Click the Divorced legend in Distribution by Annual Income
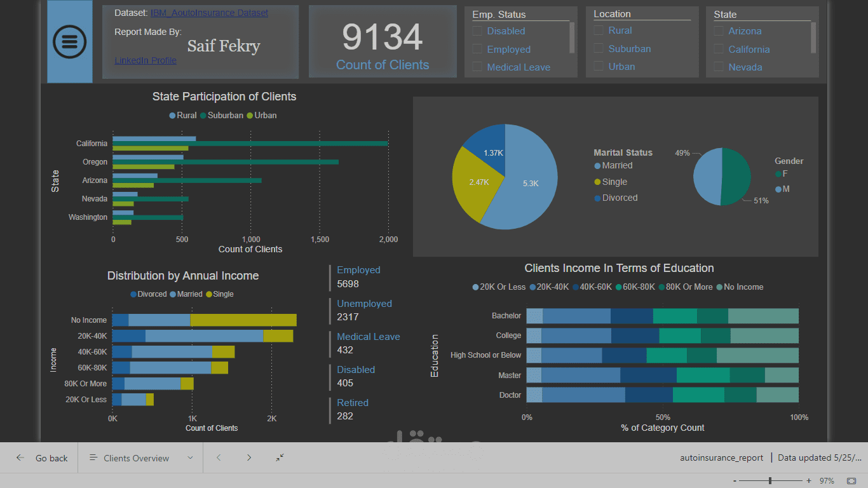 coord(148,294)
